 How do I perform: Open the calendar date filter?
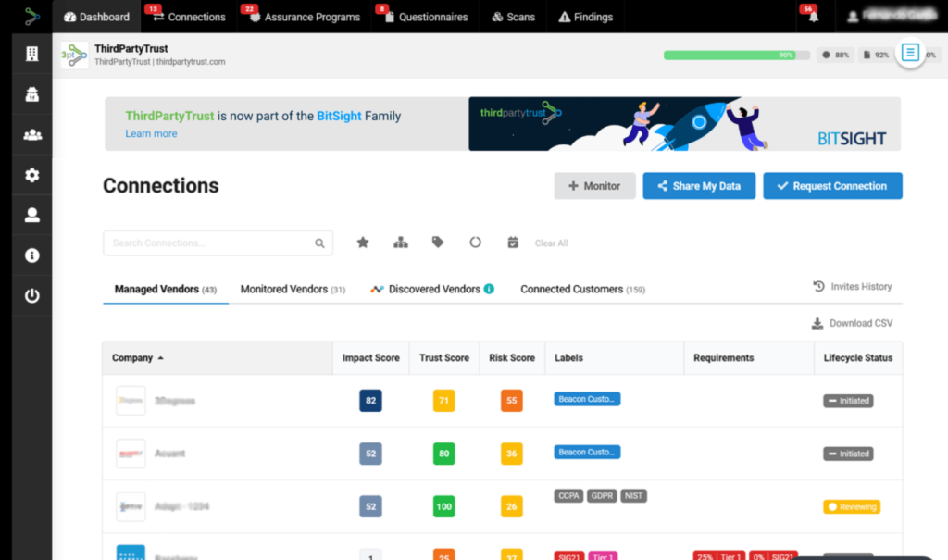point(513,243)
